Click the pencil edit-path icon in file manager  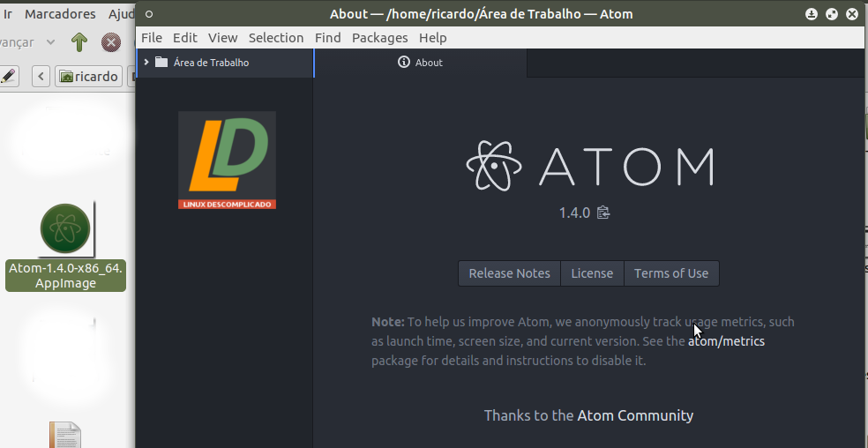(8, 76)
